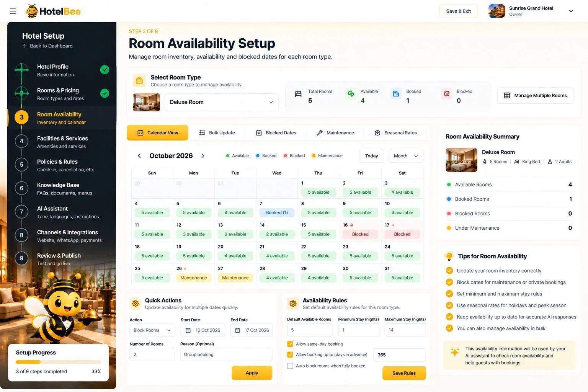
Task: Click the Tips lightbulb icon
Action: coord(448,256)
